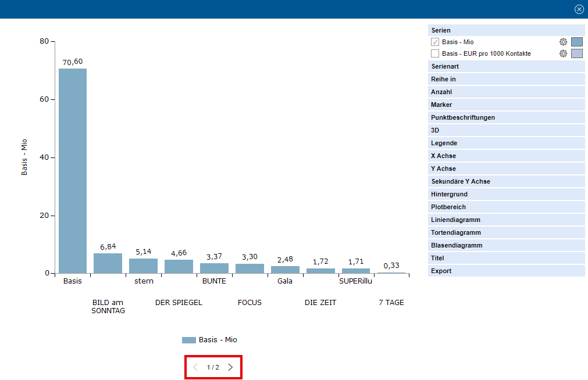Open settings gear for EUR pro 1000 Kontakte
The height and width of the screenshot is (380, 588).
tap(563, 53)
